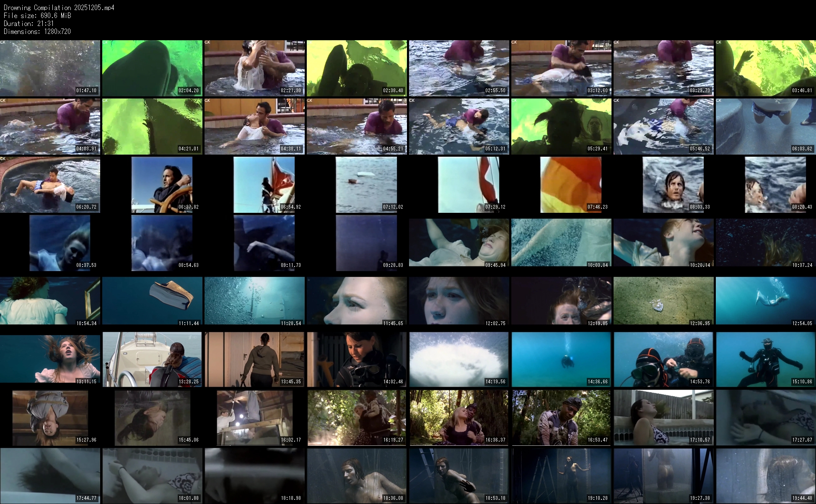
Task: Click the ladder and tank frame at 19:10.28
Action: click(x=561, y=476)
